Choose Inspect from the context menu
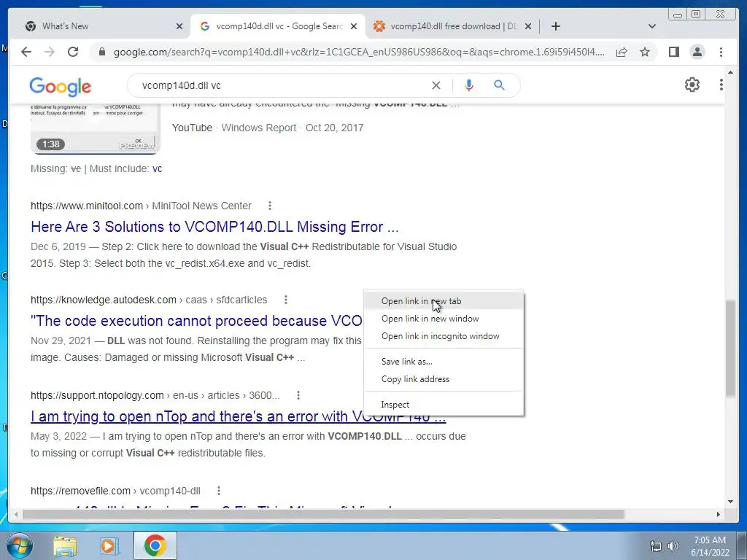 [444, 404]
